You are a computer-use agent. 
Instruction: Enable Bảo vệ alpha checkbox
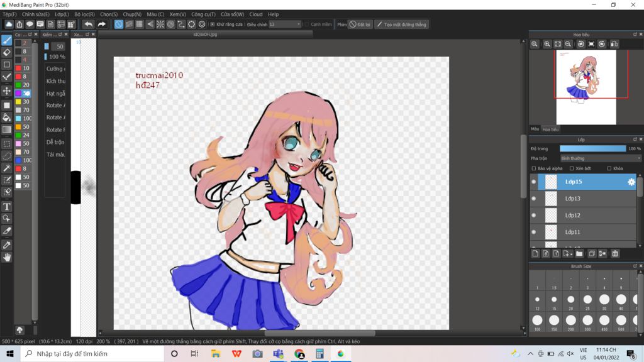[534, 168]
